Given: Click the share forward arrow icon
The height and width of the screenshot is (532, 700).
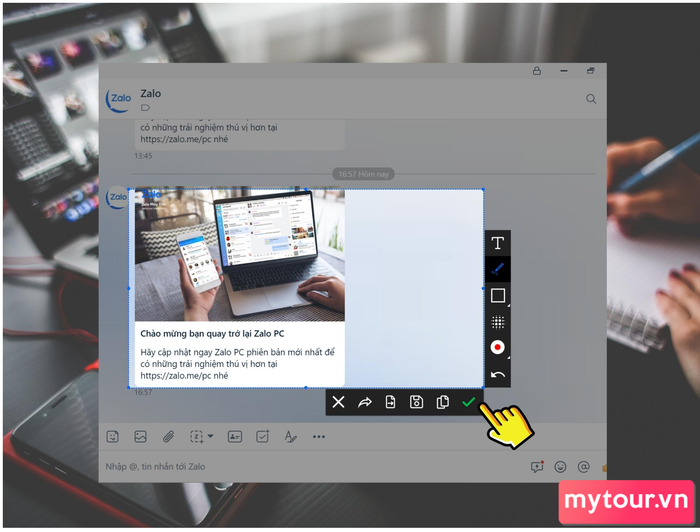Looking at the screenshot, I should pyautogui.click(x=365, y=403).
